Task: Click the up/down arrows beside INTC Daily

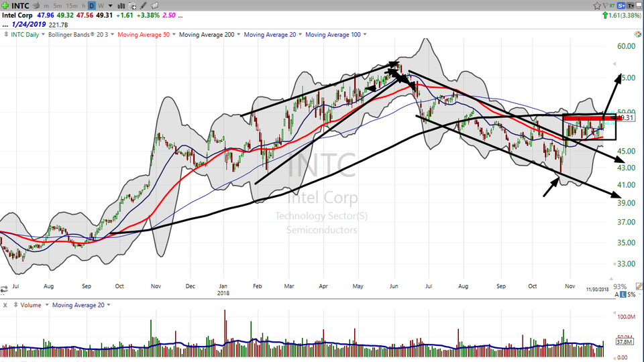Action: coord(6,34)
